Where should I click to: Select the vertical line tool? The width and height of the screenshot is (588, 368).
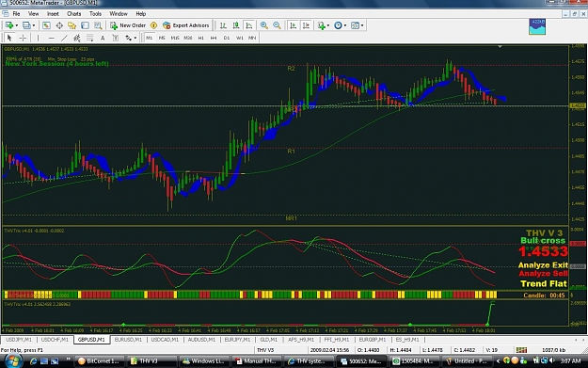tap(38, 38)
